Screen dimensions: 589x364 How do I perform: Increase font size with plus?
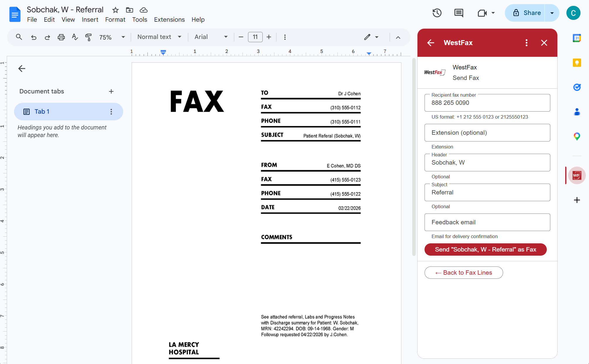click(269, 37)
